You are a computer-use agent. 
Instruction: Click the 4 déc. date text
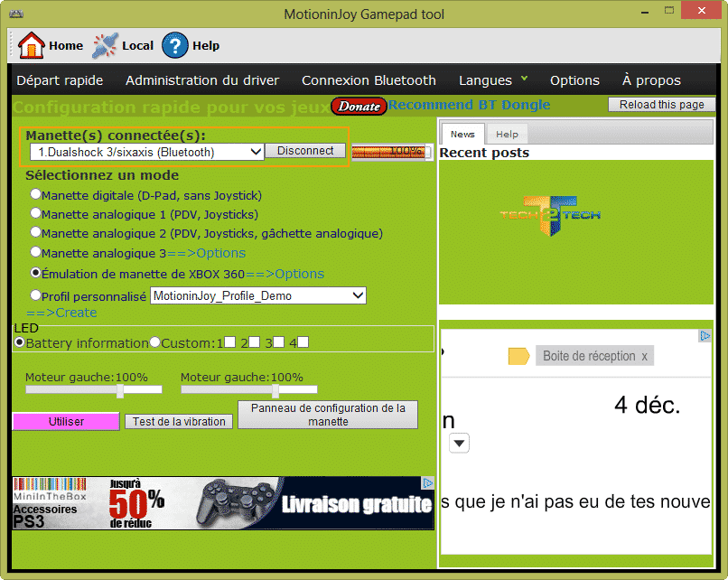tap(648, 405)
